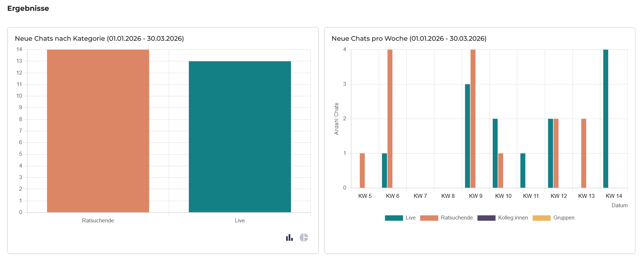
Task: Switch to pie chart view icon
Action: (304, 237)
